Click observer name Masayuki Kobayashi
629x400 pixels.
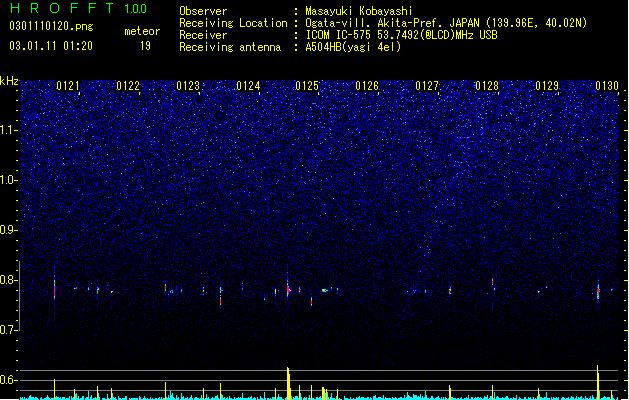(359, 11)
